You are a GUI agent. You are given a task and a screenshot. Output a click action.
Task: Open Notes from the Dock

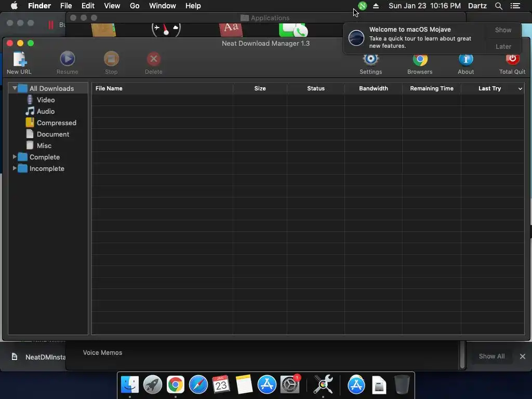point(244,384)
